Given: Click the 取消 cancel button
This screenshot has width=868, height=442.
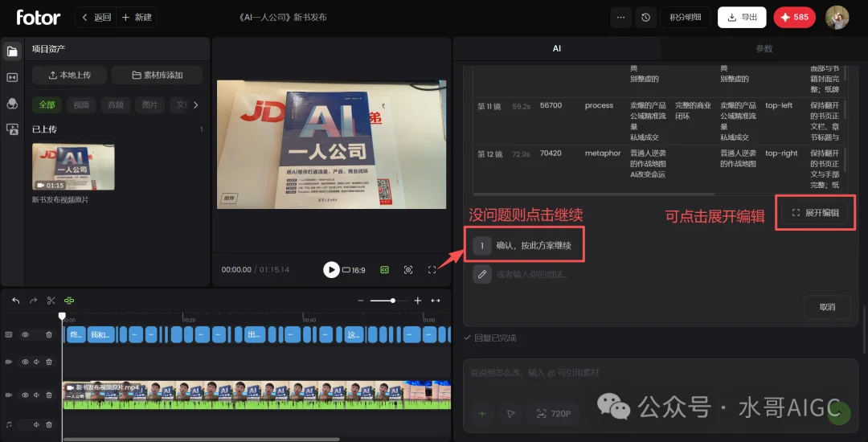Looking at the screenshot, I should click(x=827, y=307).
